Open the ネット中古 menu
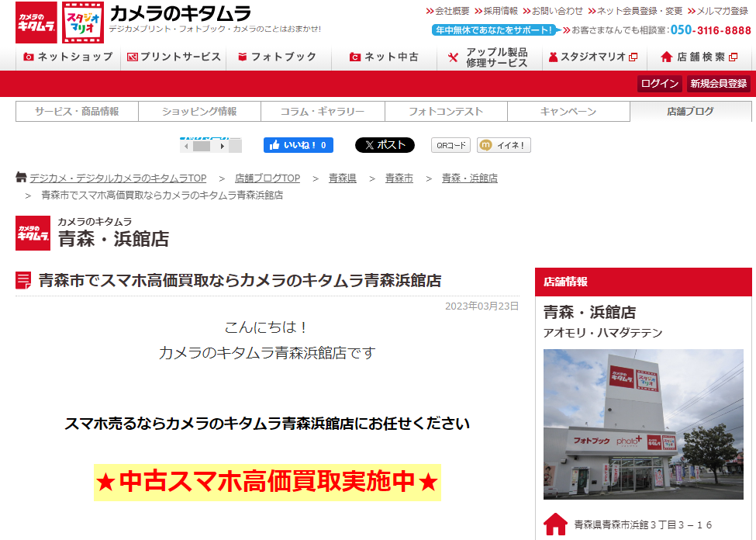 (385, 57)
